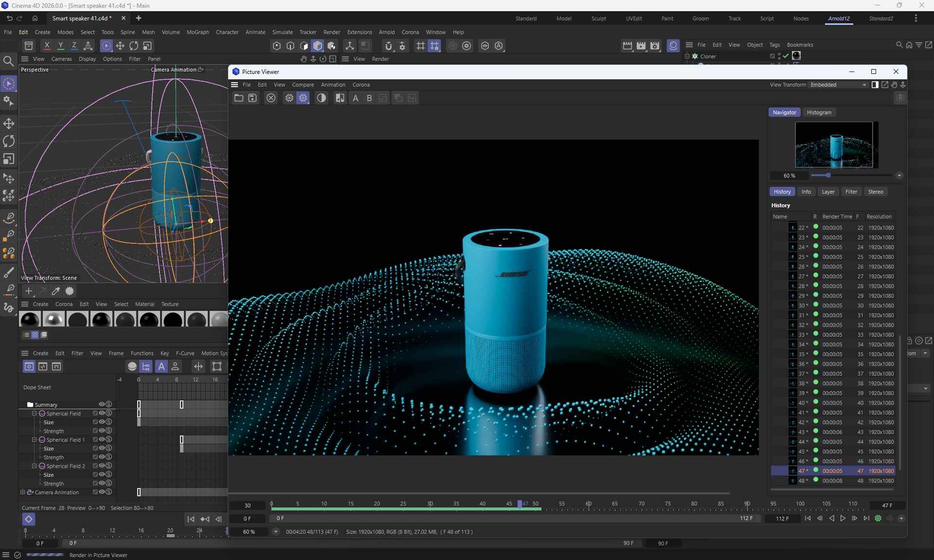Switch to the Histogram tab
The image size is (934, 560).
(x=819, y=112)
